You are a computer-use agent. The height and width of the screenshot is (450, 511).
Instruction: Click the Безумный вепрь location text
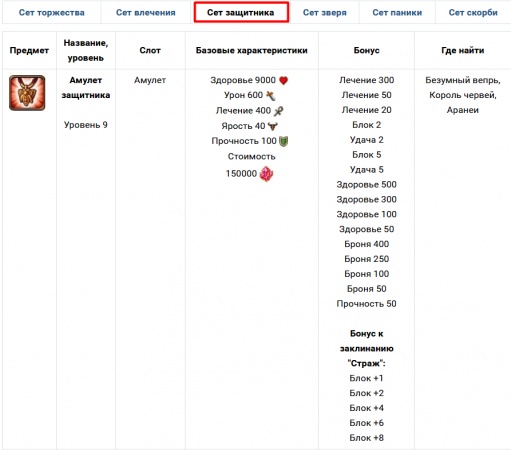(463, 80)
